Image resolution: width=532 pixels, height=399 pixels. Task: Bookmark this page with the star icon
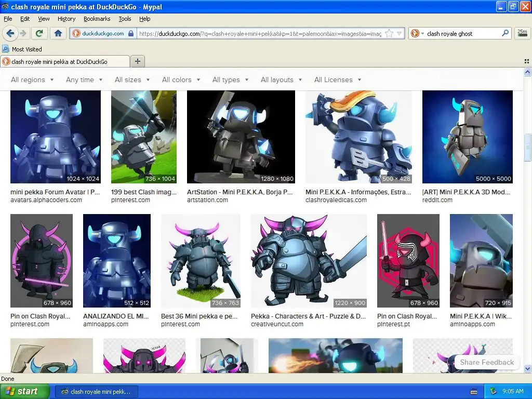(389, 33)
